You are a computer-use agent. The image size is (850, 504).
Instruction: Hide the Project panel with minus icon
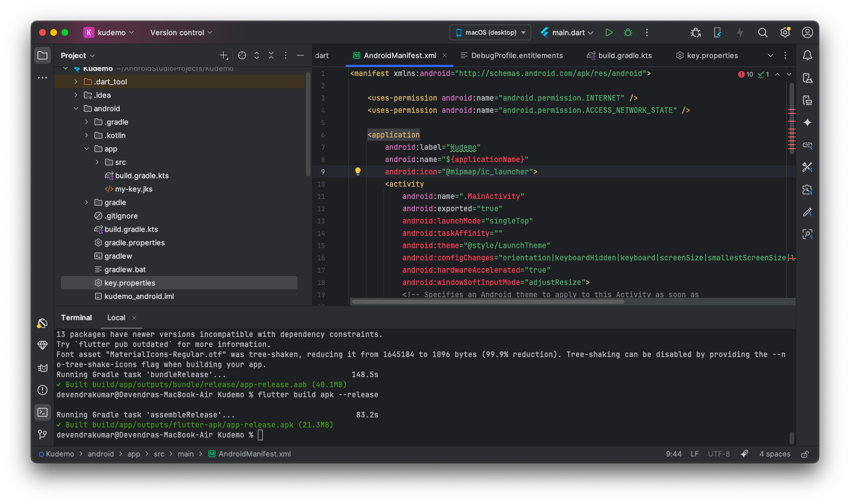pos(300,55)
